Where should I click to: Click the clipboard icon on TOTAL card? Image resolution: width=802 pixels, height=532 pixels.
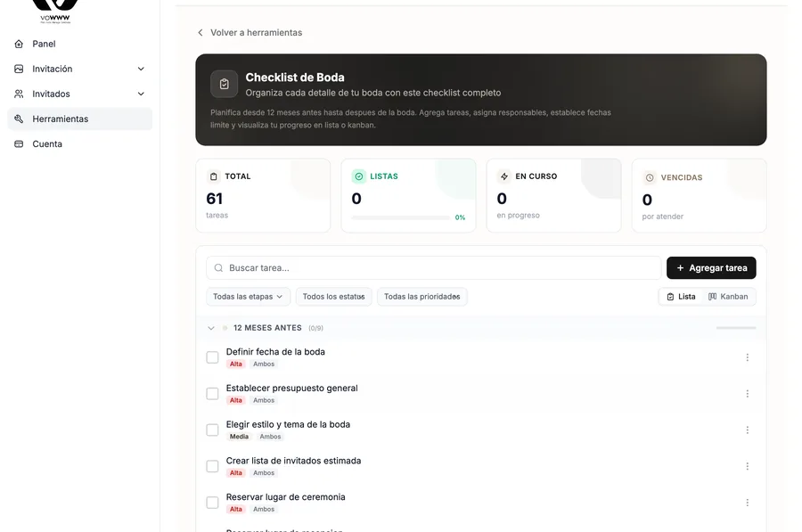click(x=213, y=176)
